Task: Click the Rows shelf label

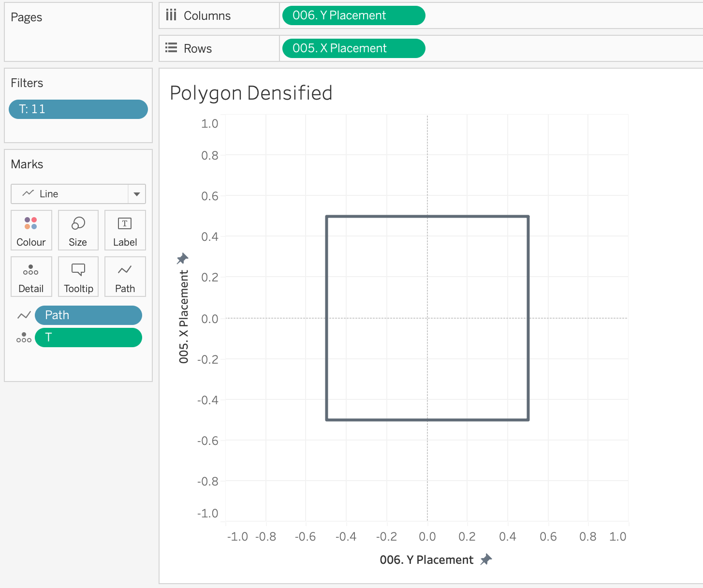Action: [197, 48]
